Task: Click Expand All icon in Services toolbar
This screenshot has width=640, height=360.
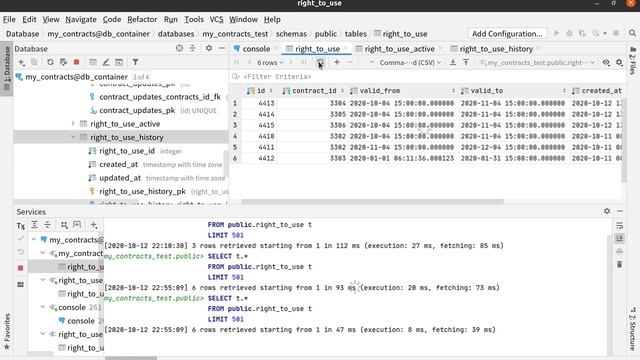Action: pos(34,224)
